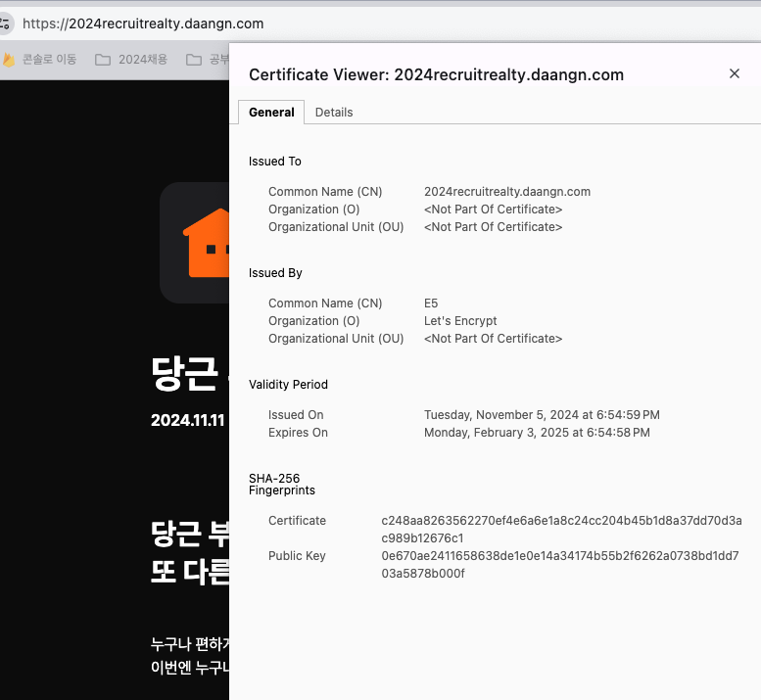761x700 pixels.
Task: Click the Let's Encrypt organization value
Action: tap(460, 321)
